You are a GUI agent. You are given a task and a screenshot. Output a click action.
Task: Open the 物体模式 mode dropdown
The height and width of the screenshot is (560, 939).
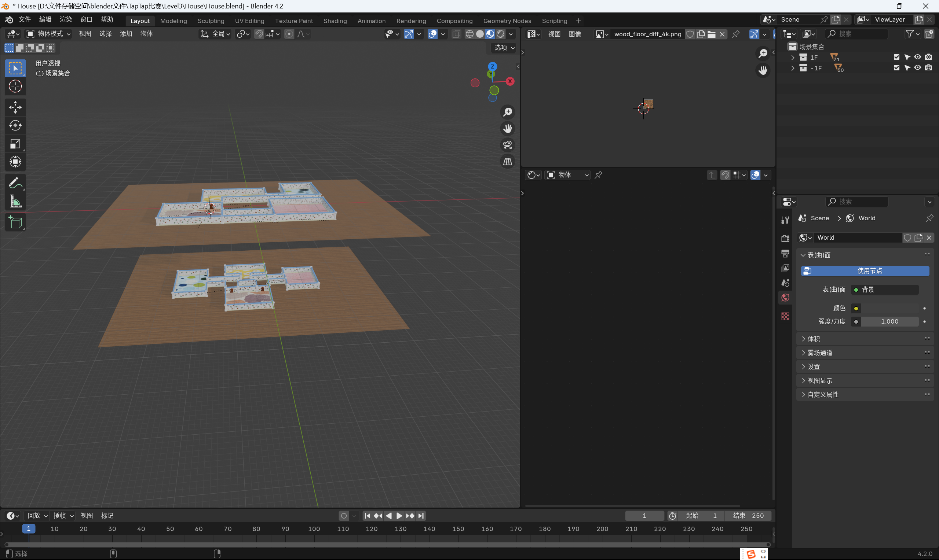[49, 34]
